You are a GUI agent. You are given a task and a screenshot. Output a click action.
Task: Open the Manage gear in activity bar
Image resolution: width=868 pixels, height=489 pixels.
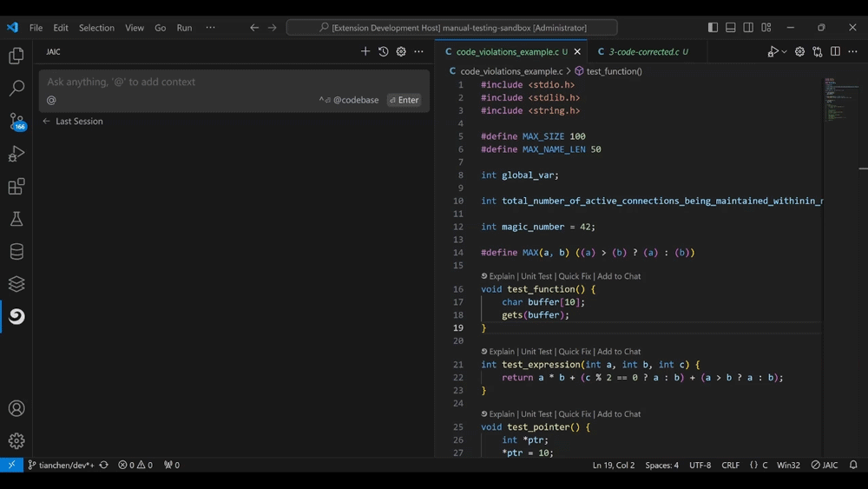point(16,441)
